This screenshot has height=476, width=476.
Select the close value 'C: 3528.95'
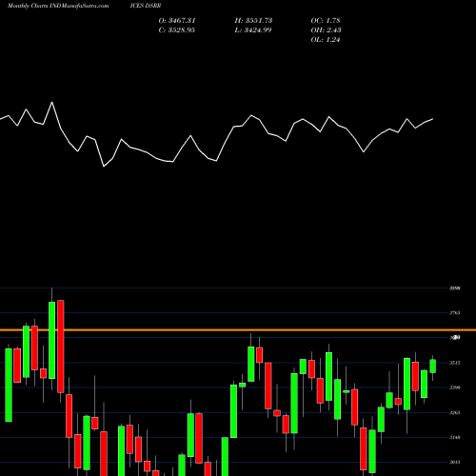tap(177, 30)
